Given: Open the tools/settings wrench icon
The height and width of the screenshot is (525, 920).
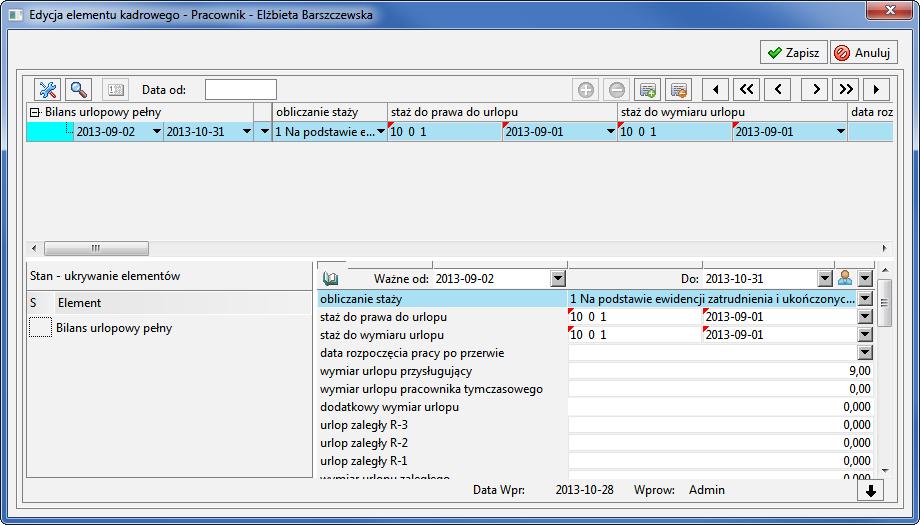Looking at the screenshot, I should pos(48,90).
